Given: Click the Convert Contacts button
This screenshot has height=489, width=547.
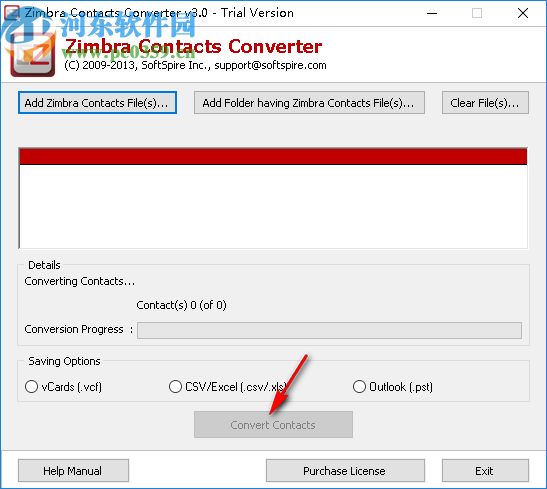Looking at the screenshot, I should pos(273,425).
